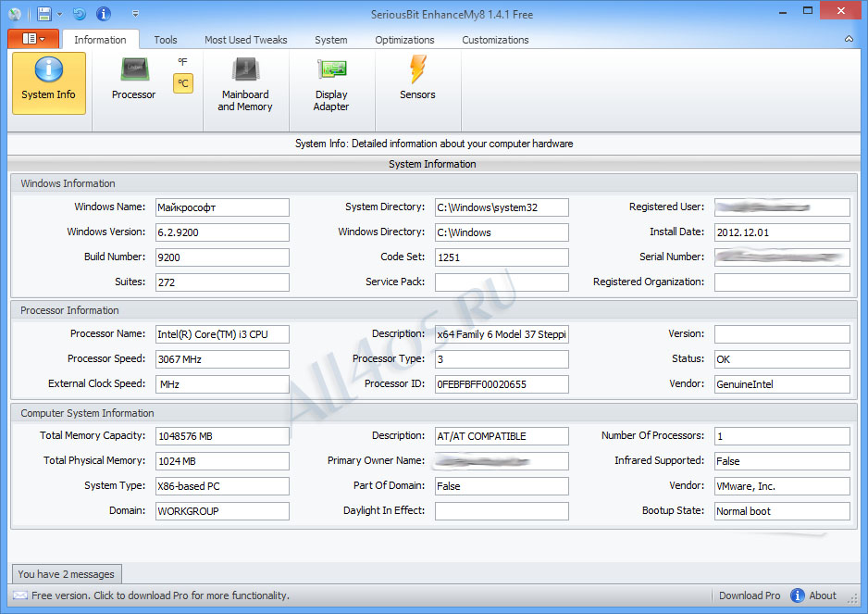Image resolution: width=868 pixels, height=614 pixels.
Task: Click the Number Of Processors field
Action: pos(782,436)
